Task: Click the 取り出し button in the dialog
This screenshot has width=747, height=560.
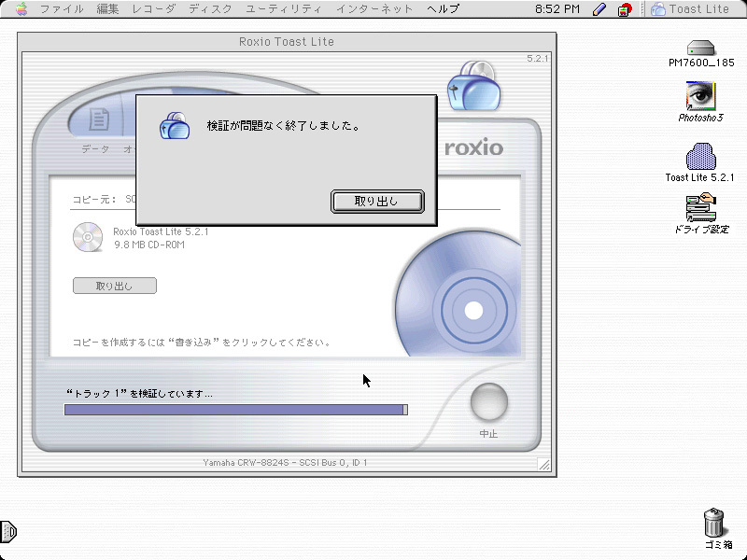Action: (x=377, y=202)
